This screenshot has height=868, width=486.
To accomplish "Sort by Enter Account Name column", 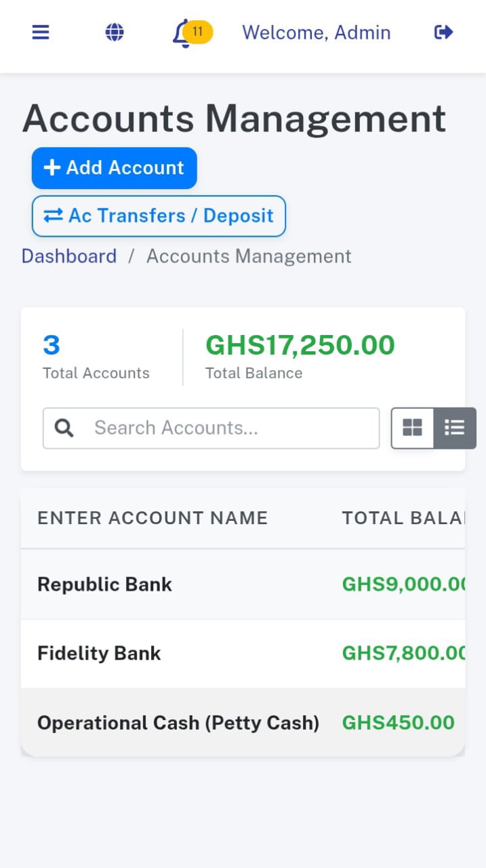I will 153,518.
